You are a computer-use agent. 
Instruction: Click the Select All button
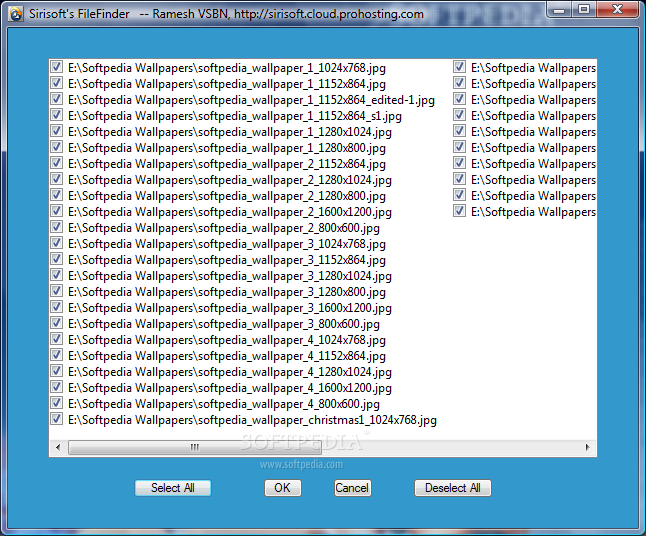(x=173, y=488)
